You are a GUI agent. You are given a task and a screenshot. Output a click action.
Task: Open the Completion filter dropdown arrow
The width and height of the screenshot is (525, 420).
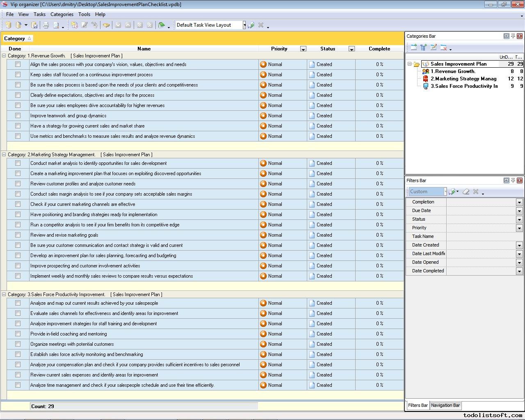click(519, 202)
